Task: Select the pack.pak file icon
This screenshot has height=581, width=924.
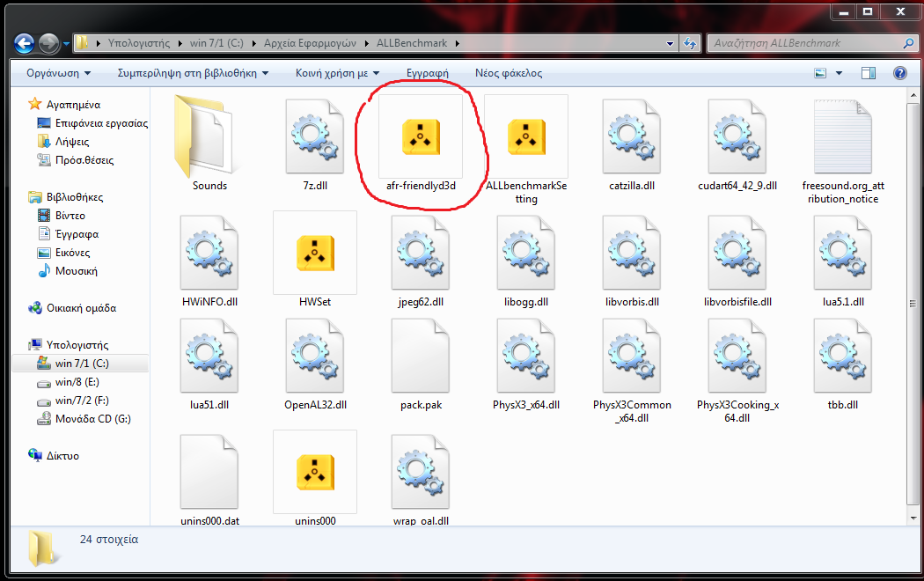Action: [x=421, y=356]
